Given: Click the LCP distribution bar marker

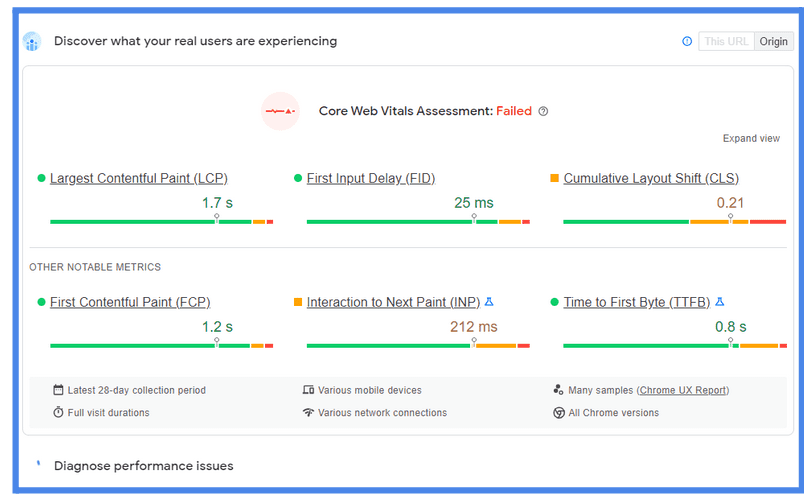Looking at the screenshot, I should click(217, 218).
